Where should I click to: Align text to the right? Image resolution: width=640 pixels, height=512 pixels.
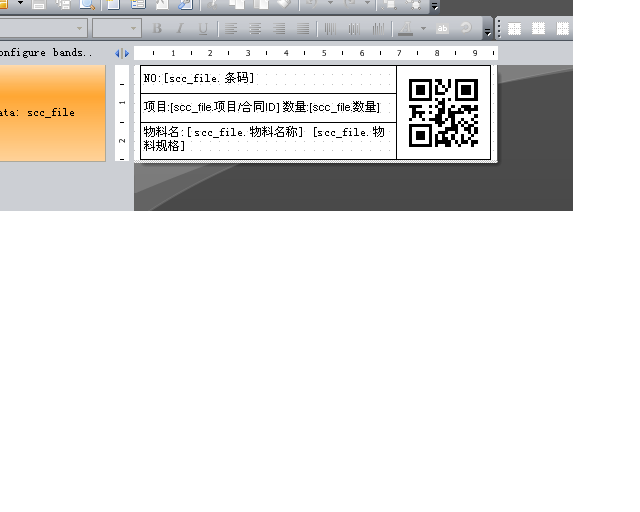point(279,29)
